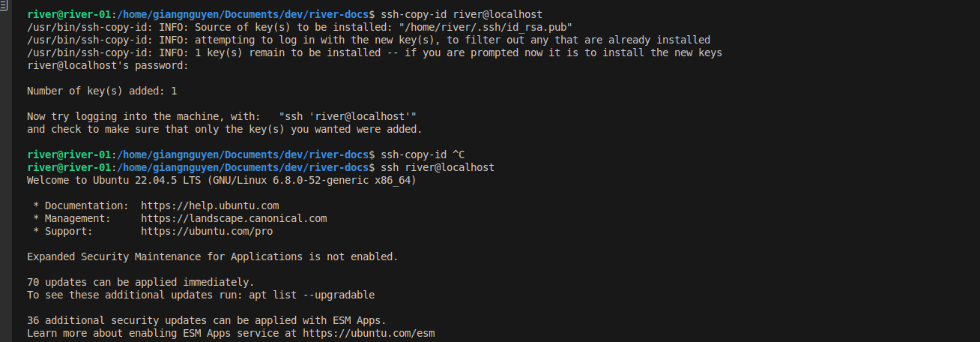Click the "70 updates can be applied immediately" line

[140, 282]
